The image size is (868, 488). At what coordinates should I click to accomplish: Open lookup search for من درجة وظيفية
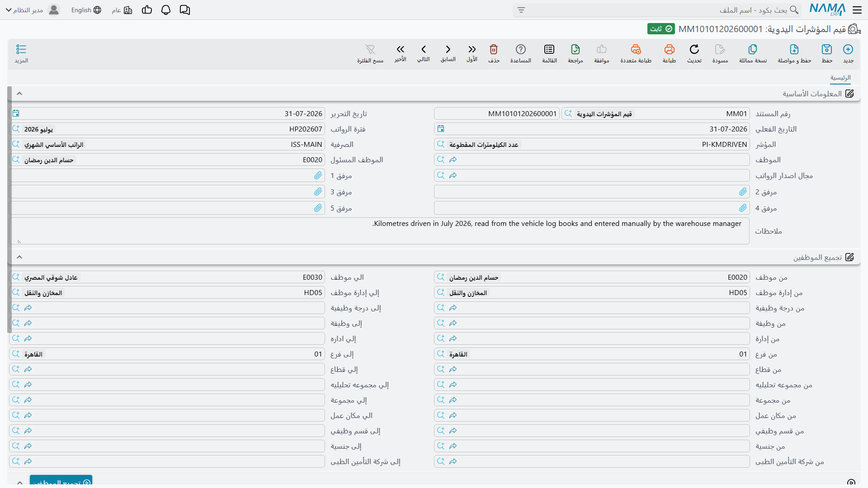(x=441, y=308)
